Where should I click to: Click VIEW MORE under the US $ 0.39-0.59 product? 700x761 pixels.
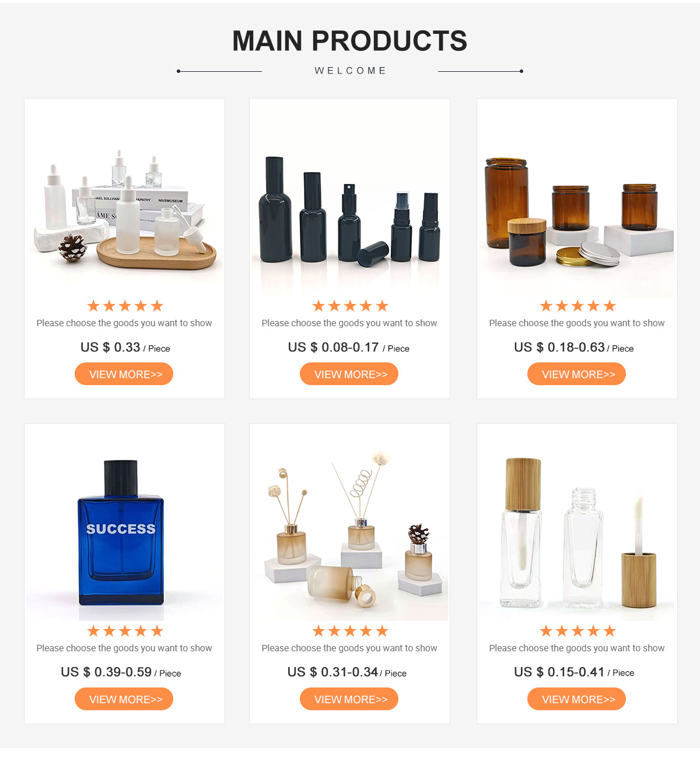point(124,699)
